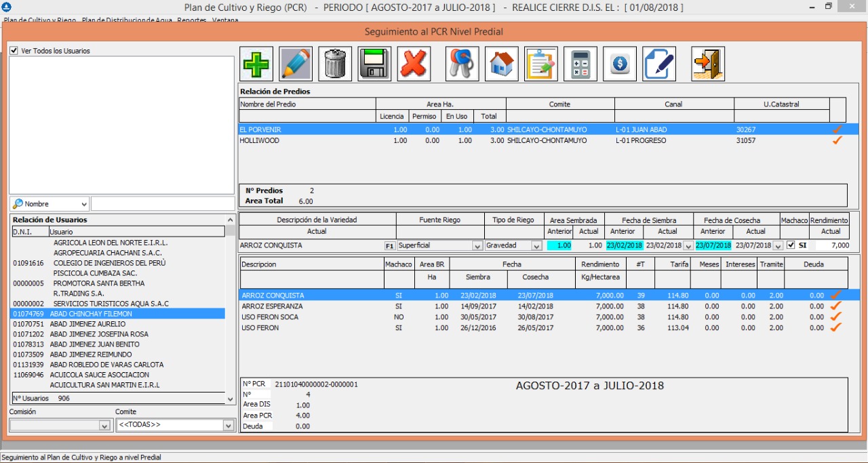Image resolution: width=868 pixels, height=463 pixels.
Task: Open the calculator icon
Action: pos(580,64)
